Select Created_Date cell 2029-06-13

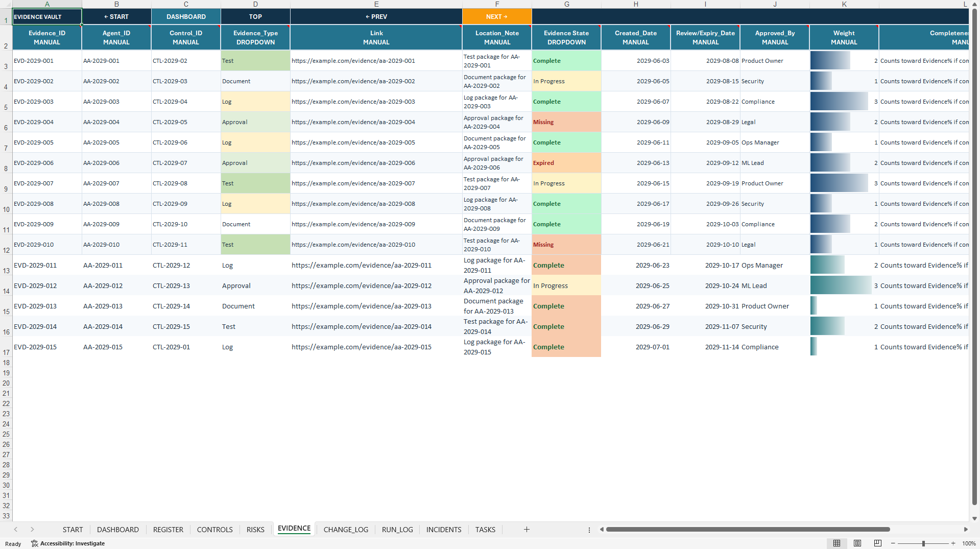click(x=636, y=163)
